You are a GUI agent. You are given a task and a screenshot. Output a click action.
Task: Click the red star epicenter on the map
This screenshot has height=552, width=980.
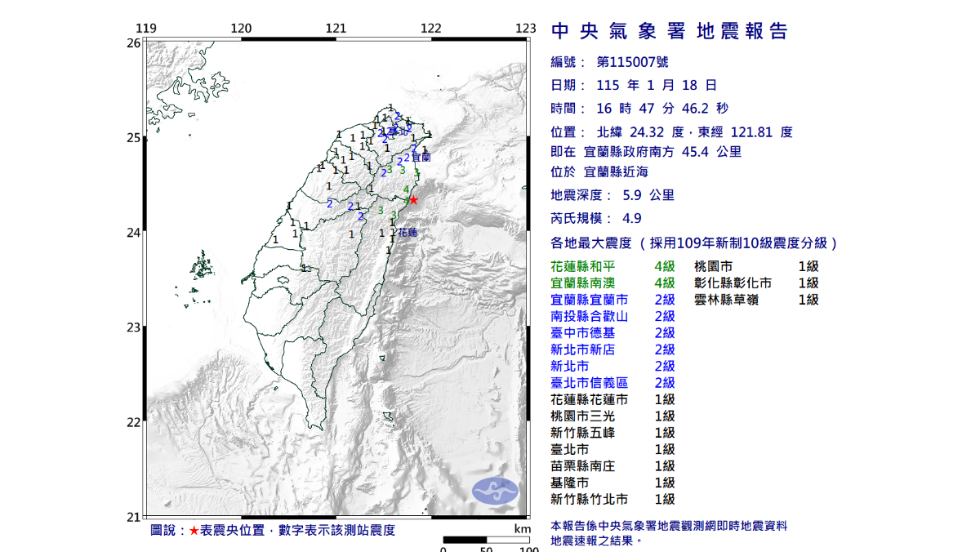[413, 199]
